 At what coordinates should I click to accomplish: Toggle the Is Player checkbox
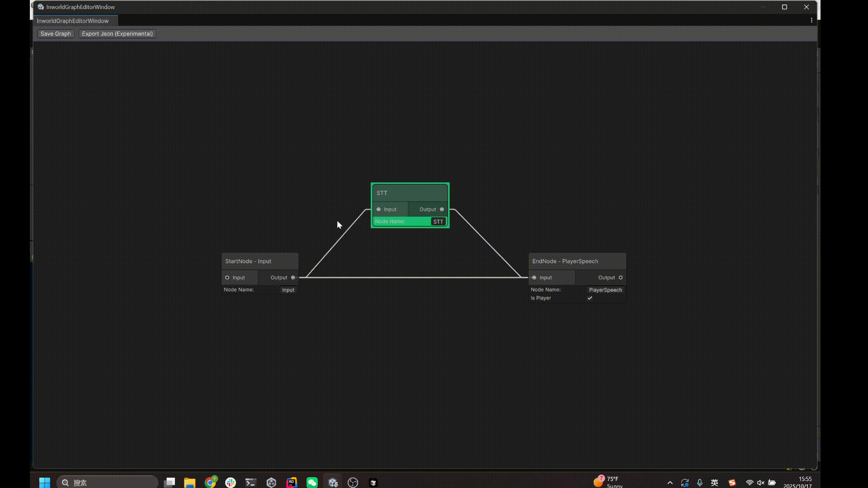590,298
